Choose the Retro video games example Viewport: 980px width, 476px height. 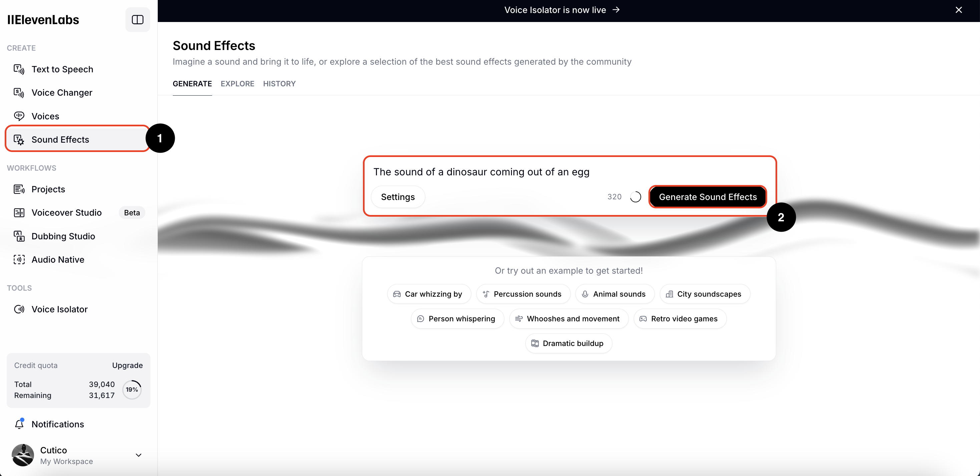point(679,319)
